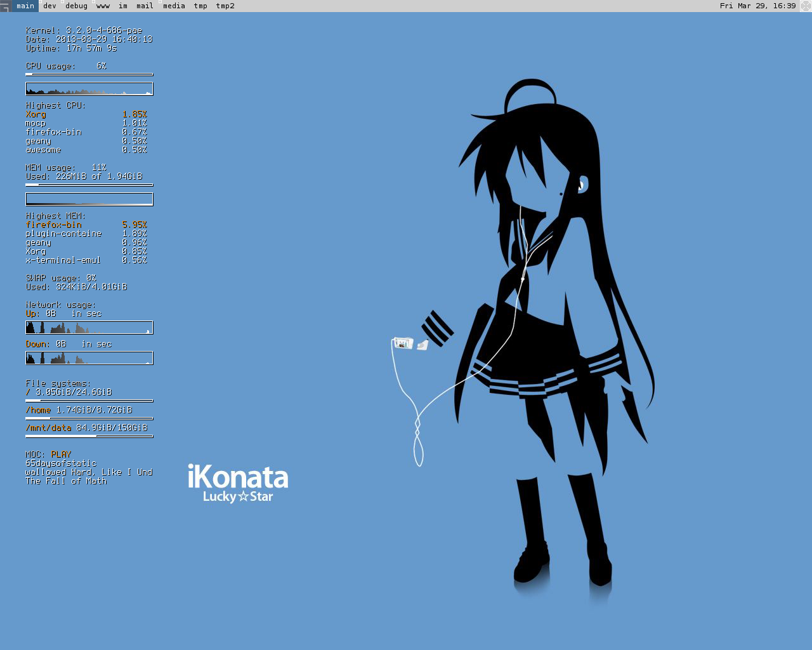Click the download speed graph

(89, 358)
